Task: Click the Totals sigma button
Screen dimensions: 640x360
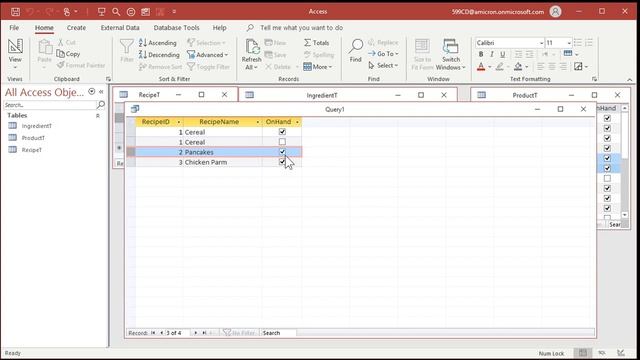Action: [x=316, y=42]
